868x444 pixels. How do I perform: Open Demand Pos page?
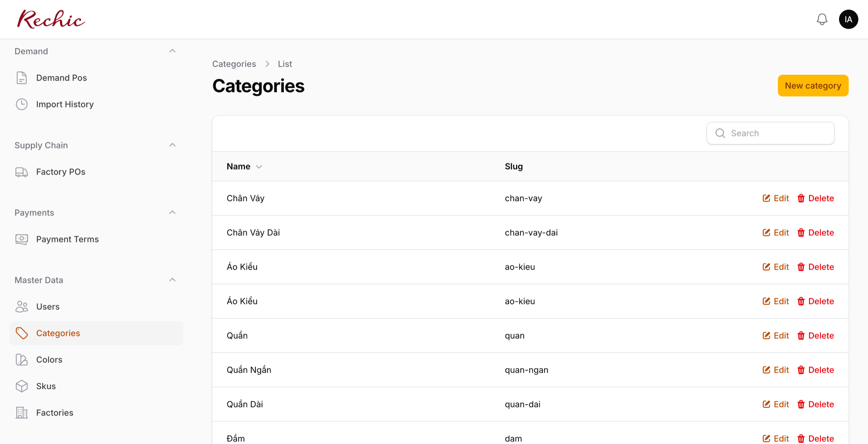pyautogui.click(x=97, y=78)
